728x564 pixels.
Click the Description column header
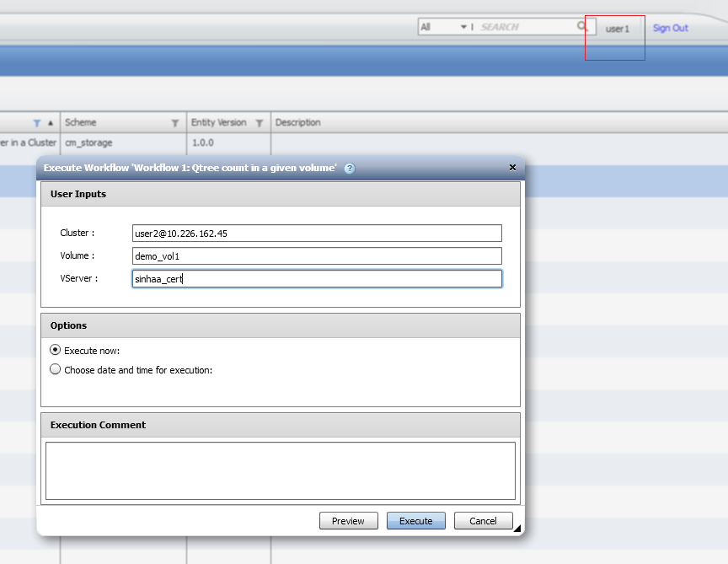point(298,122)
